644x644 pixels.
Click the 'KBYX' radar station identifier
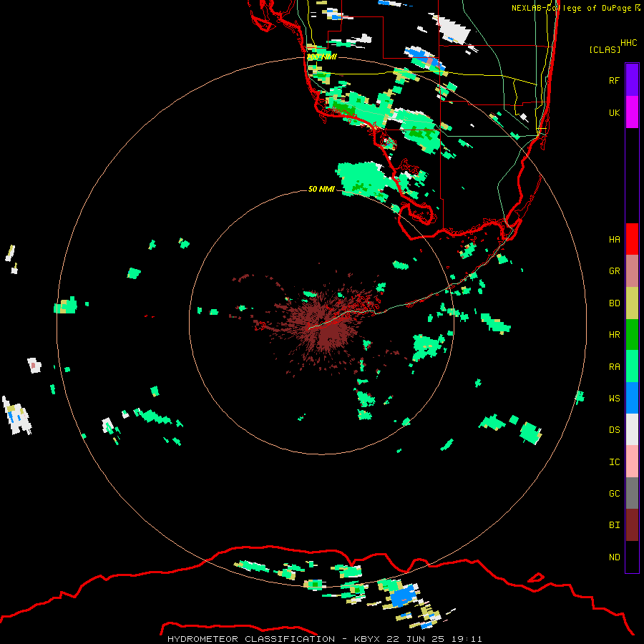[x=367, y=639]
